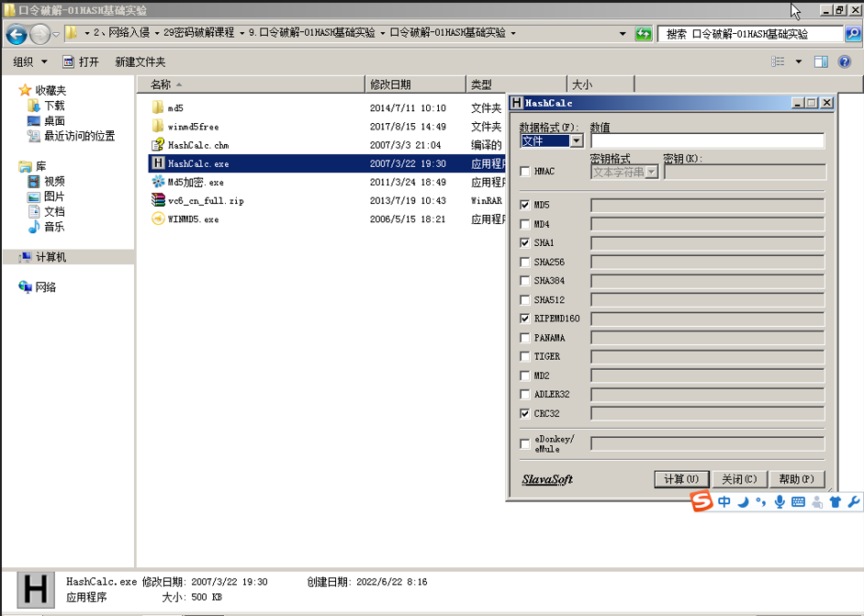Viewport: 864px width, 616px height.
Task: Enable the eDonkey/eMule checkbox
Action: click(x=525, y=443)
